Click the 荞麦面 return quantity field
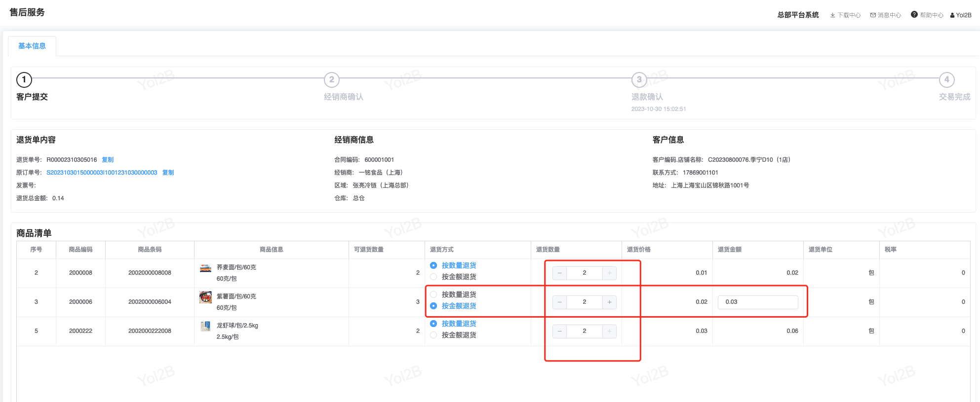 coord(585,273)
